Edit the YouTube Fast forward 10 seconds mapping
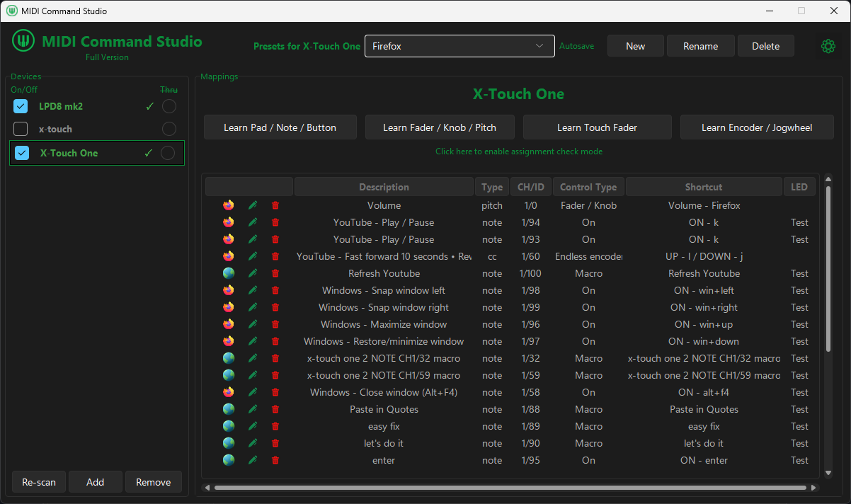 253,256
